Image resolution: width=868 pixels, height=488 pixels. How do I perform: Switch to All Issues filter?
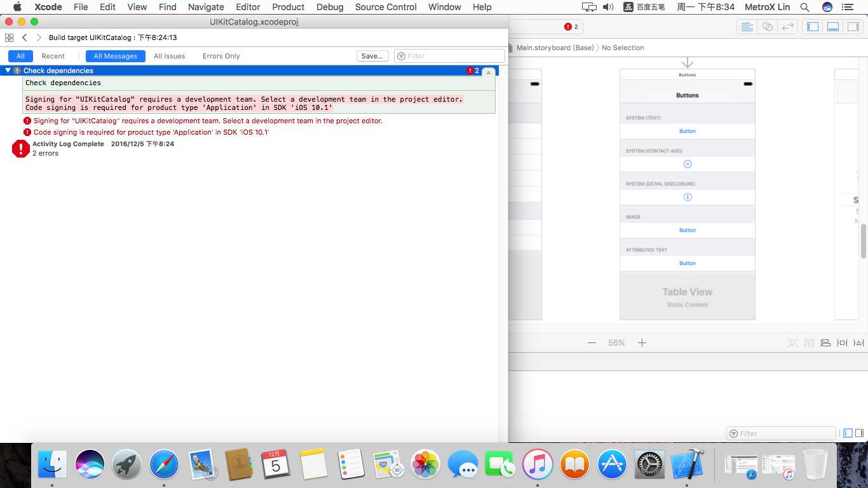point(170,56)
